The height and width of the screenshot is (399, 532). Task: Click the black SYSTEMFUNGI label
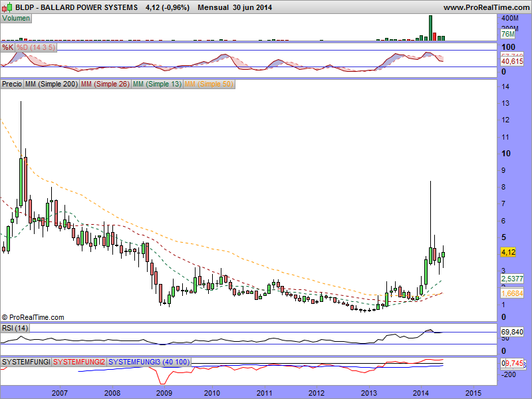(26, 362)
